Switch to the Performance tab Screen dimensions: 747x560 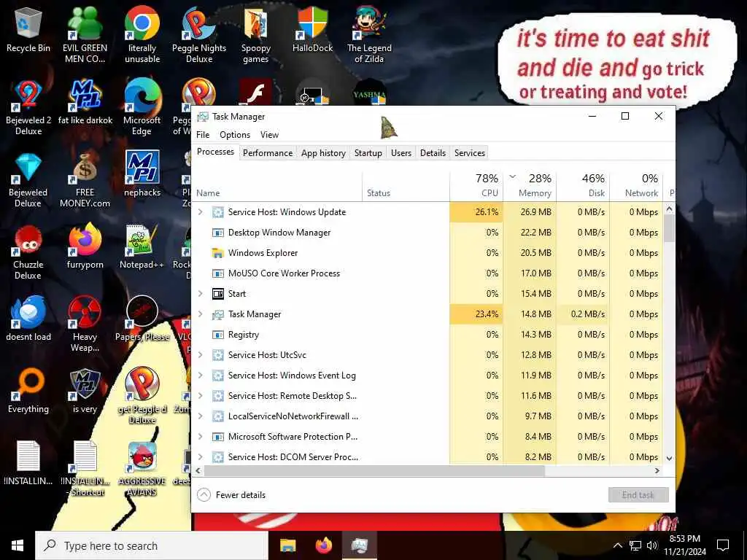click(268, 153)
